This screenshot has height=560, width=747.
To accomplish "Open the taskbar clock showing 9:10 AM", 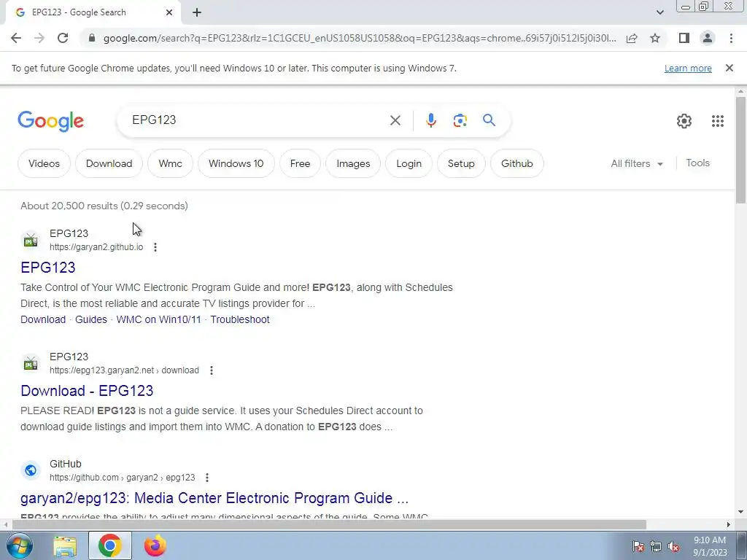I will point(710,546).
